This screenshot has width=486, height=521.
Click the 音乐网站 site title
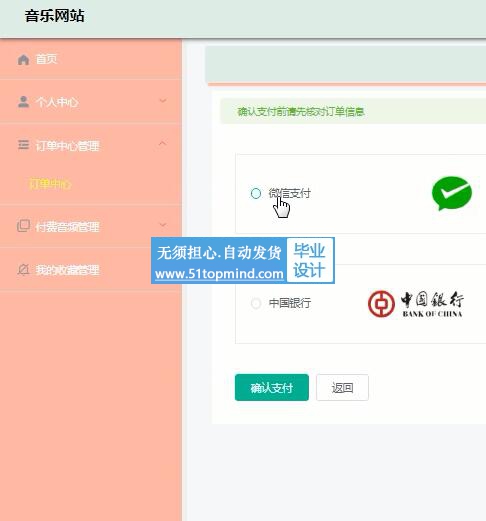[54, 16]
